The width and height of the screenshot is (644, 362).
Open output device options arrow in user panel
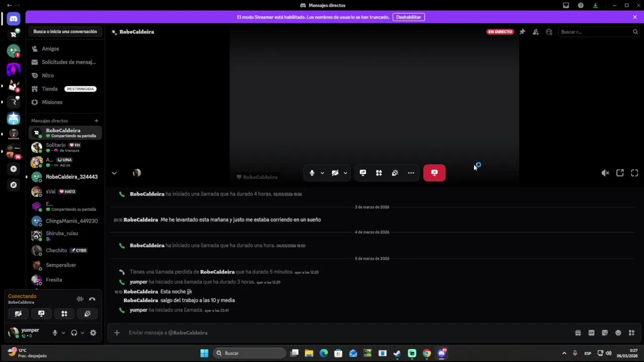coord(82,333)
